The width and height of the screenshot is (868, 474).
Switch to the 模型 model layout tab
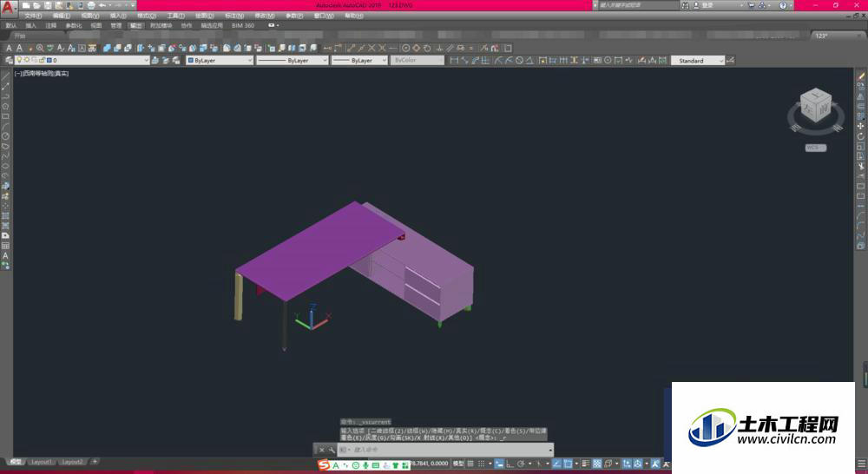(x=16, y=462)
